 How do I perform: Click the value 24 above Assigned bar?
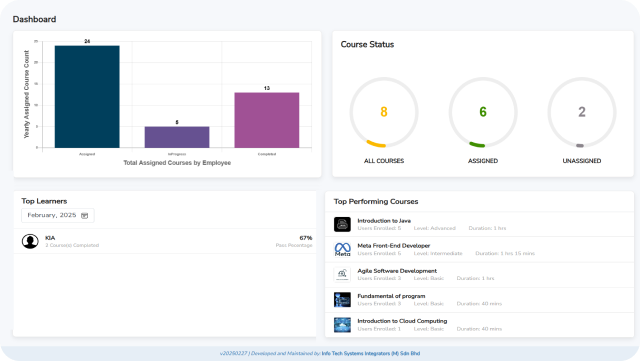pos(87,41)
